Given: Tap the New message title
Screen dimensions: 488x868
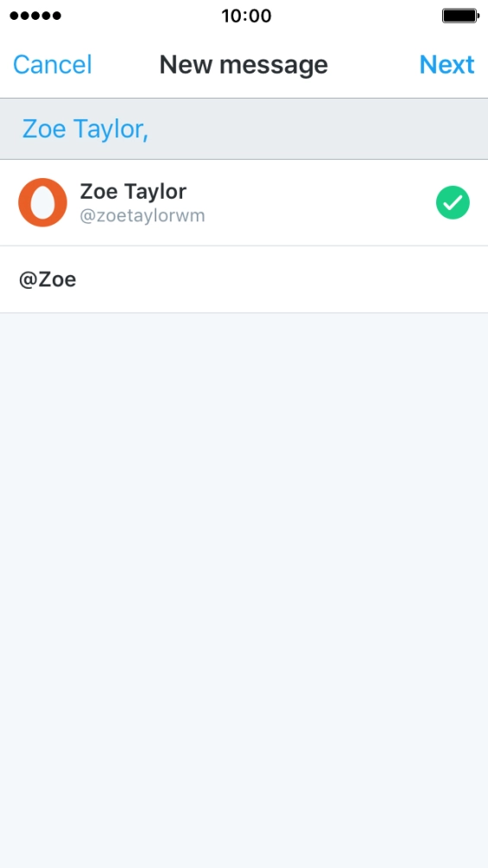Looking at the screenshot, I should click(244, 65).
